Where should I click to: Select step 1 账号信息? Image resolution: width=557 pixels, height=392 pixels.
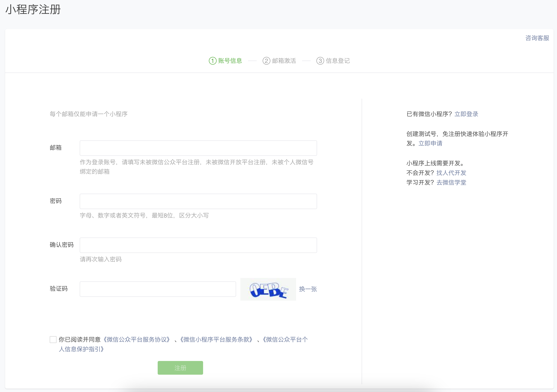point(225,61)
